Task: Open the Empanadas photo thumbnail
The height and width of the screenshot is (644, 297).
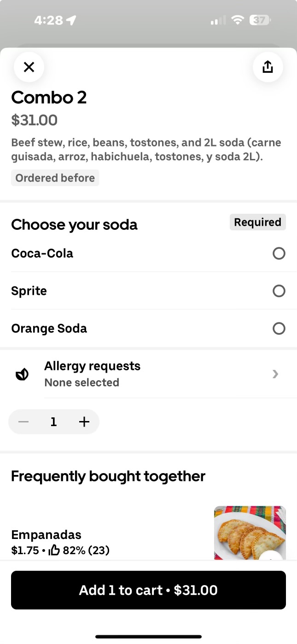Action: pyautogui.click(x=250, y=533)
